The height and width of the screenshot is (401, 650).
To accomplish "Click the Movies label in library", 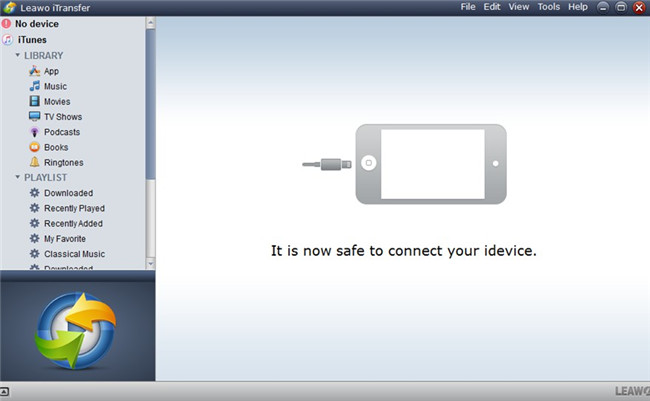I will [57, 102].
